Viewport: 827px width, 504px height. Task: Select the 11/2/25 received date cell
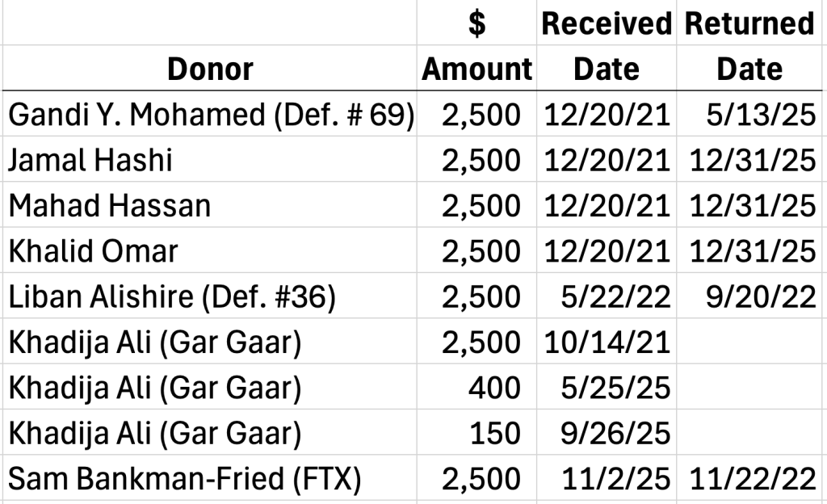[607, 477]
